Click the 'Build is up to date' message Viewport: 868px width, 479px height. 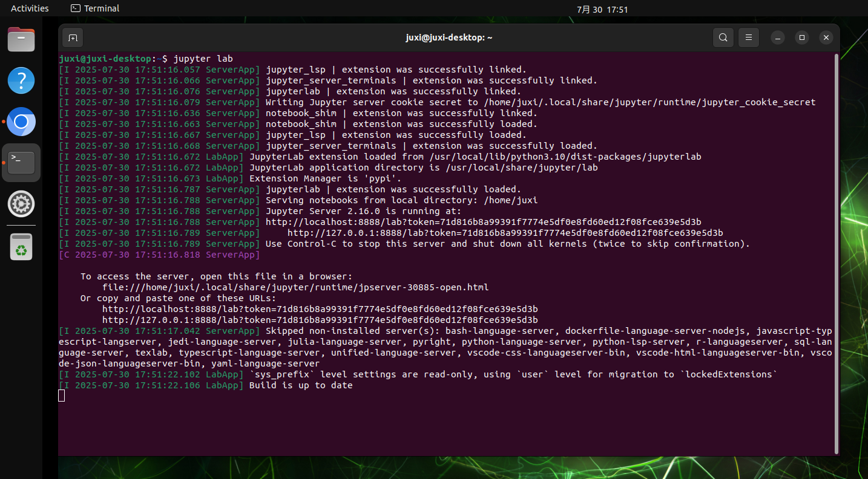tap(301, 385)
